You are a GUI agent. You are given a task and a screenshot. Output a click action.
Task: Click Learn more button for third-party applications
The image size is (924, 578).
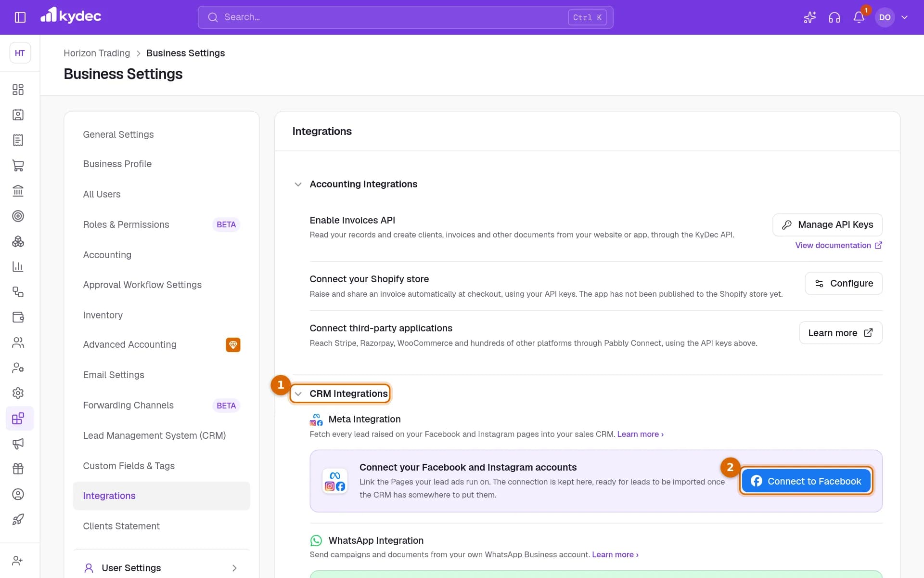pyautogui.click(x=840, y=333)
